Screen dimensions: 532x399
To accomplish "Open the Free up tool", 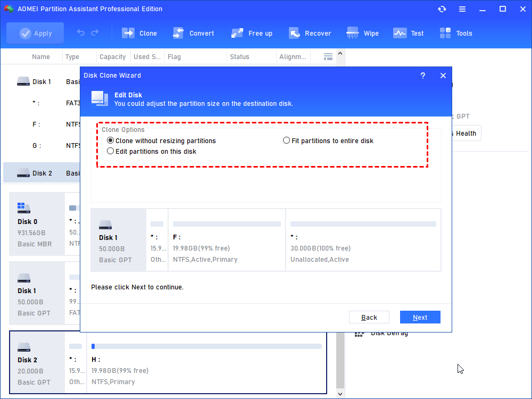I will coord(252,33).
